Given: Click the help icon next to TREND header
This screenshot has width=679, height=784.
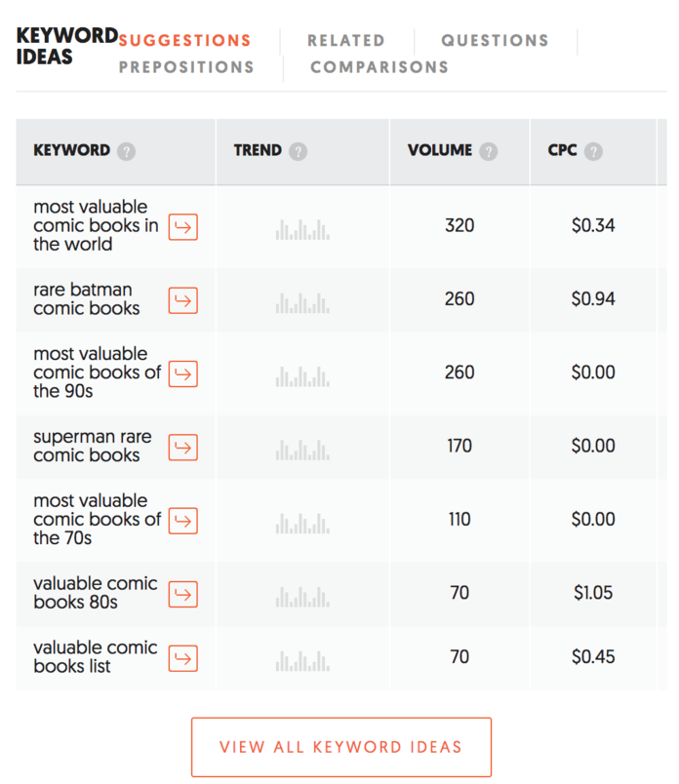Looking at the screenshot, I should 299,152.
